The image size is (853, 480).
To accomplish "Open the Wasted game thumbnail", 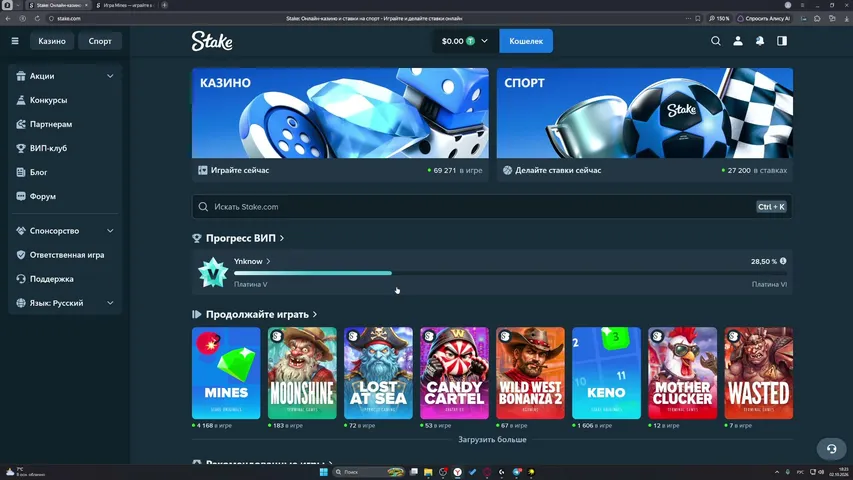I will [758, 373].
